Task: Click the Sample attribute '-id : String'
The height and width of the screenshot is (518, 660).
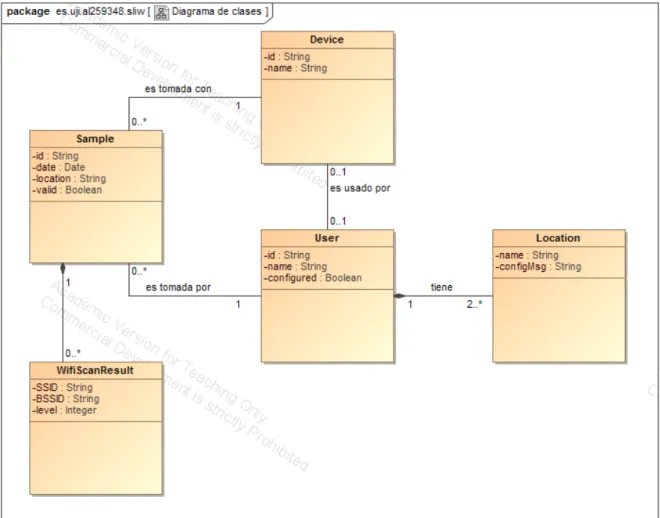Action: click(x=56, y=156)
